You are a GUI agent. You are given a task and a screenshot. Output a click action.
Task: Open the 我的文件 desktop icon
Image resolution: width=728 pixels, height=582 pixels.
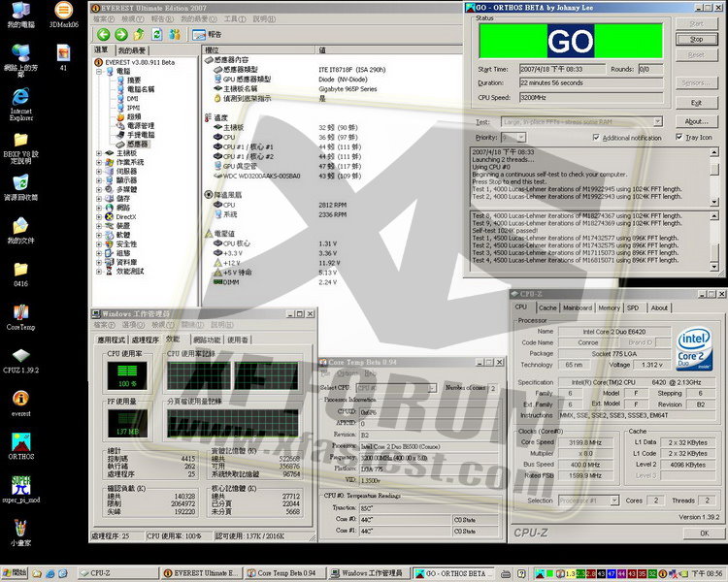pyautogui.click(x=21, y=231)
